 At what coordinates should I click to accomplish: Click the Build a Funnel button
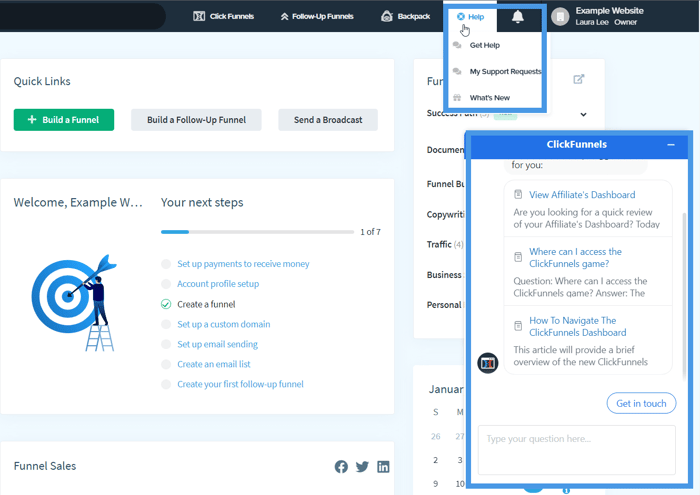64,120
